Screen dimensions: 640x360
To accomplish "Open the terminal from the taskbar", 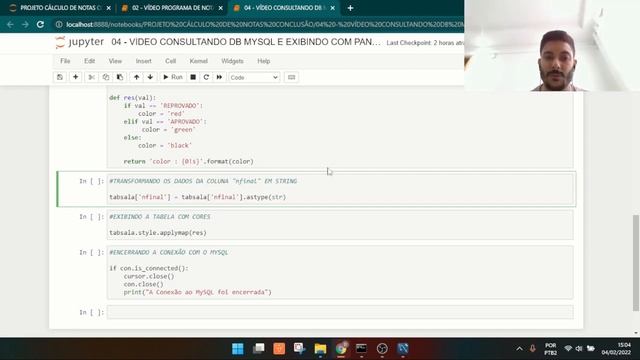I will point(361,349).
